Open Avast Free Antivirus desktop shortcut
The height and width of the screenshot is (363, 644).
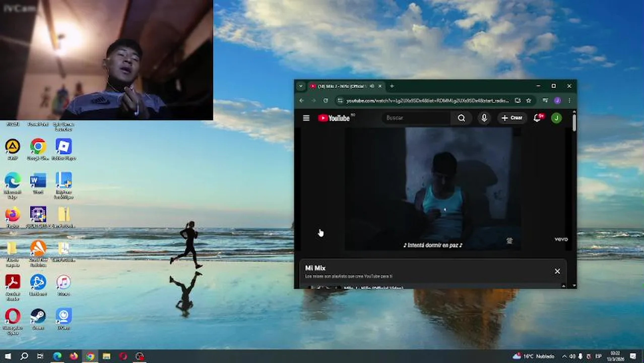[x=38, y=253]
